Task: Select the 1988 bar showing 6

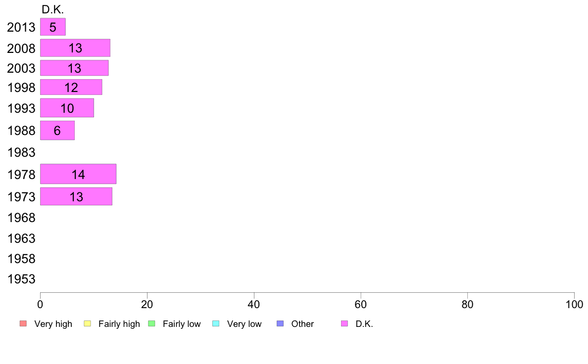Action: click(57, 131)
